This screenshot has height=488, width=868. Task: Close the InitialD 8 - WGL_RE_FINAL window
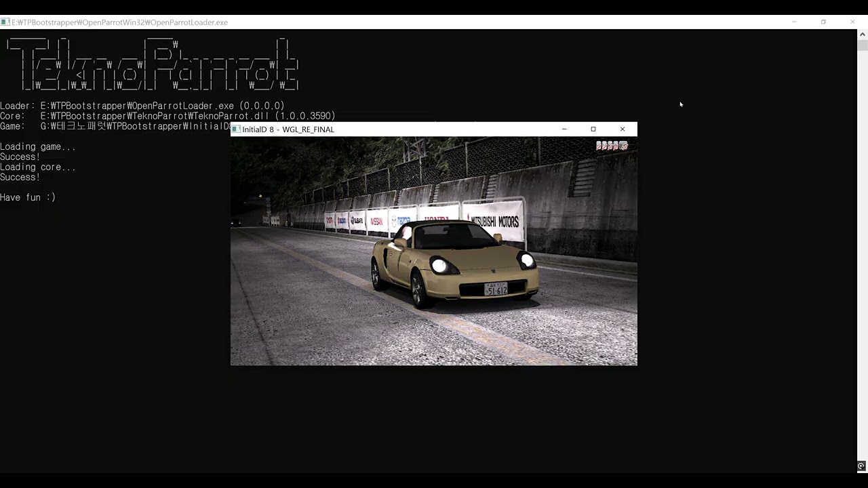[x=623, y=129]
